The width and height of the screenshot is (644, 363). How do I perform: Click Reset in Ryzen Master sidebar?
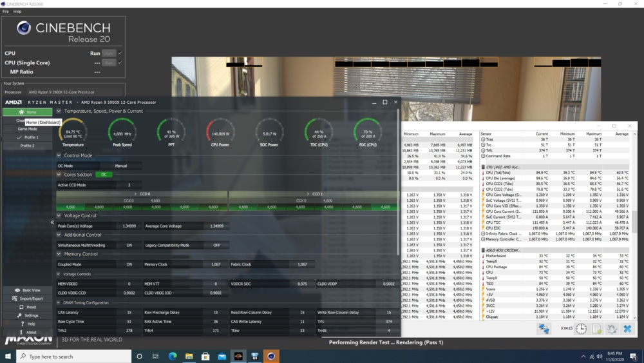[27, 307]
